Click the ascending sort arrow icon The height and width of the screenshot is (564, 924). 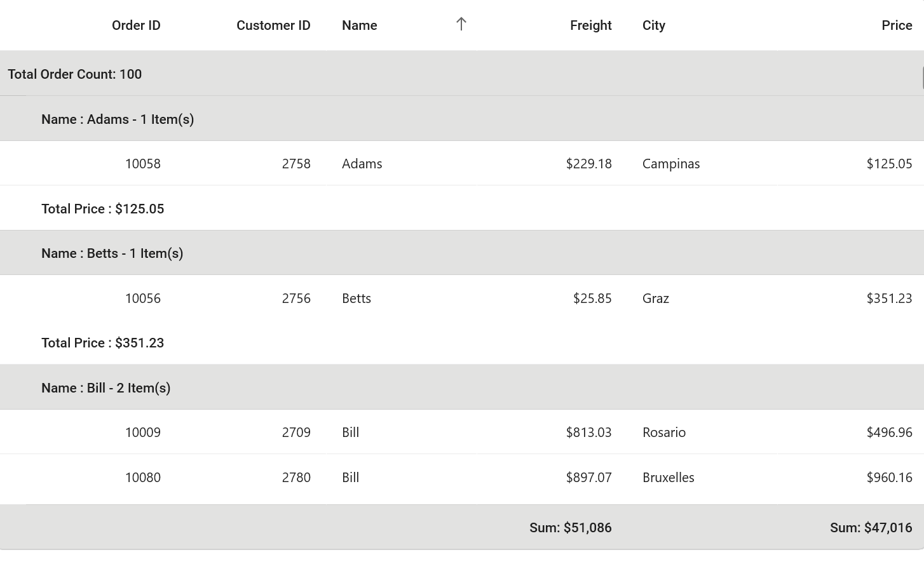click(461, 24)
